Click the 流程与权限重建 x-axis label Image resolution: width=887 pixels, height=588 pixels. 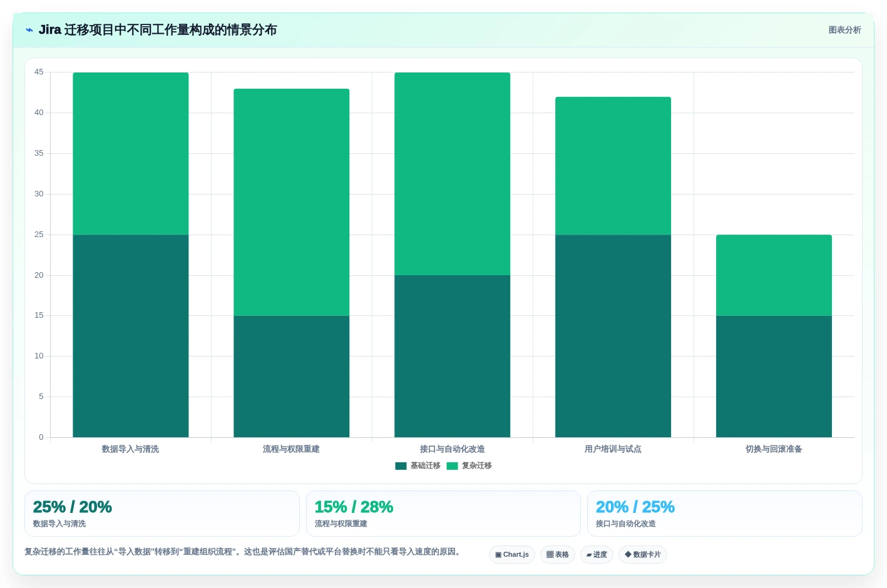[x=292, y=449]
